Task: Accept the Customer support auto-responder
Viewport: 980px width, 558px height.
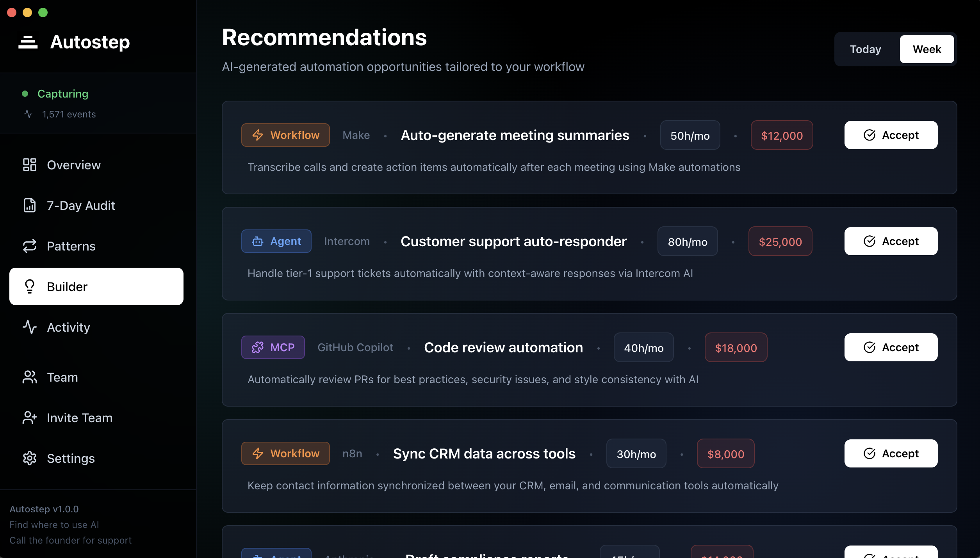Action: click(891, 242)
